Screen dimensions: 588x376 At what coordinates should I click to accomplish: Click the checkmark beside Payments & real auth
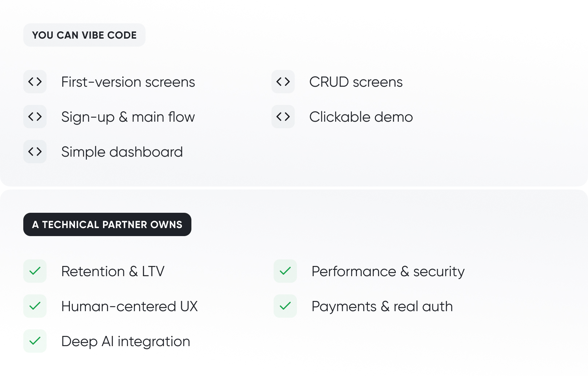pos(285,306)
